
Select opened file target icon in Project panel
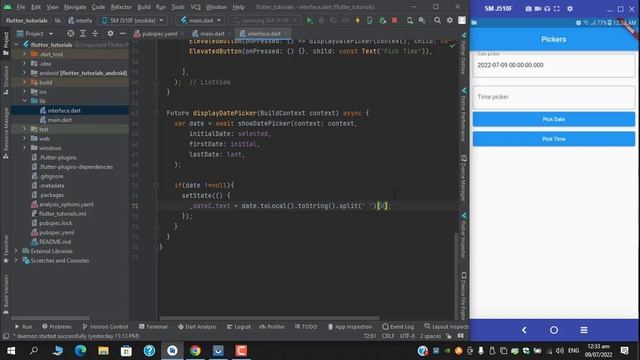[x=71, y=33]
